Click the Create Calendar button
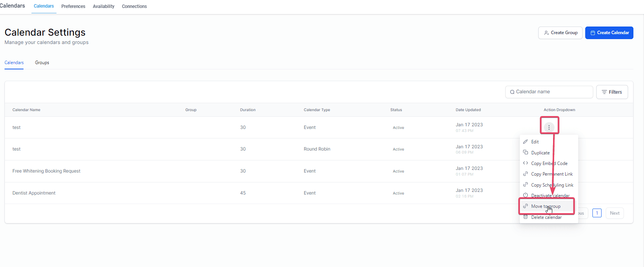Image resolution: width=644 pixels, height=267 pixels. (609, 33)
